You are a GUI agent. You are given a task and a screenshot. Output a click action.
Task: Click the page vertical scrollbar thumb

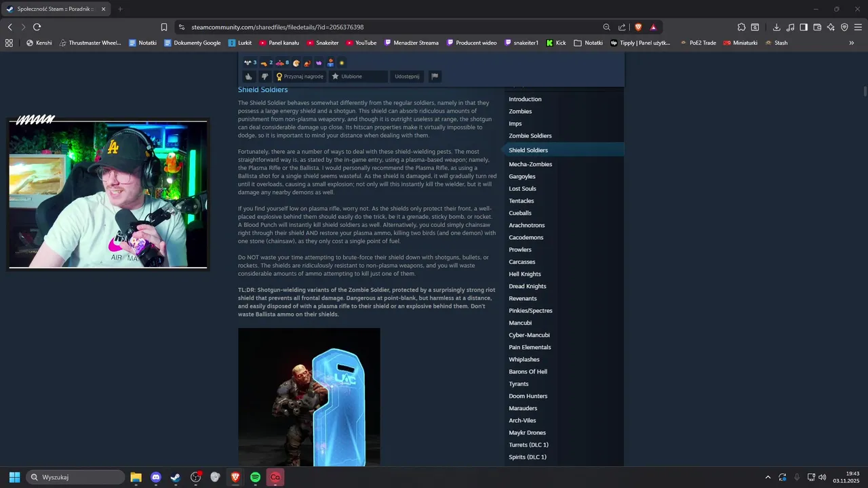865,91
